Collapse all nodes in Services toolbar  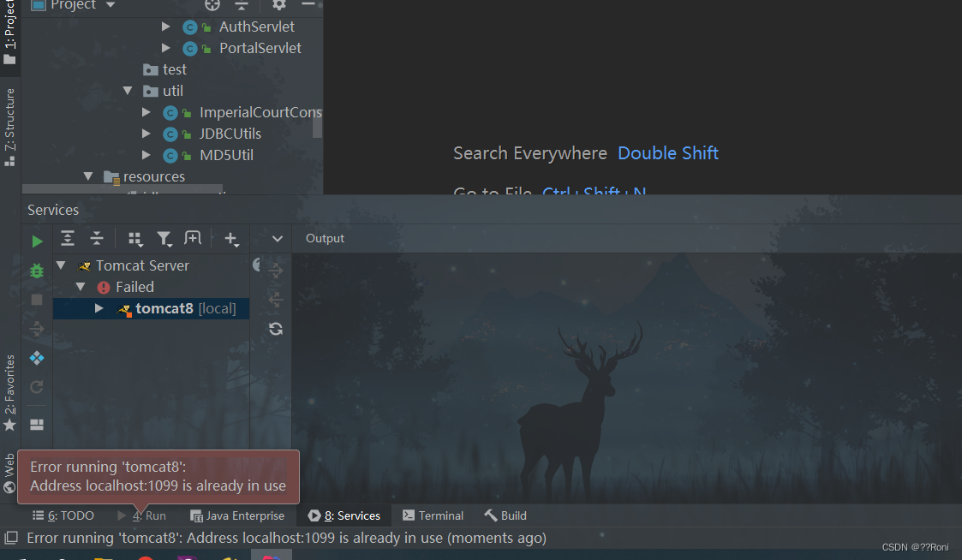pos(97,239)
